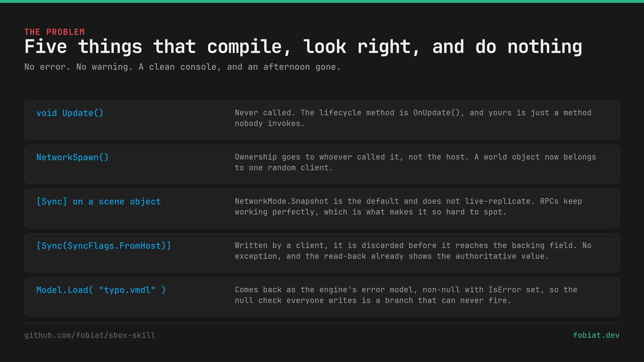
Task: Click the NetworkSpawn() code label
Action: pyautogui.click(x=72, y=157)
